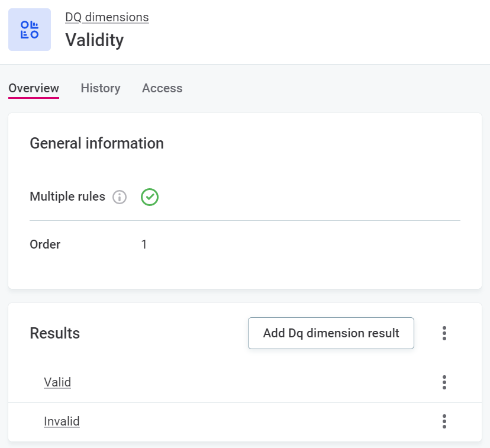Open the DQ dimensions breadcrumb link
The height and width of the screenshot is (448, 490).
107,17
